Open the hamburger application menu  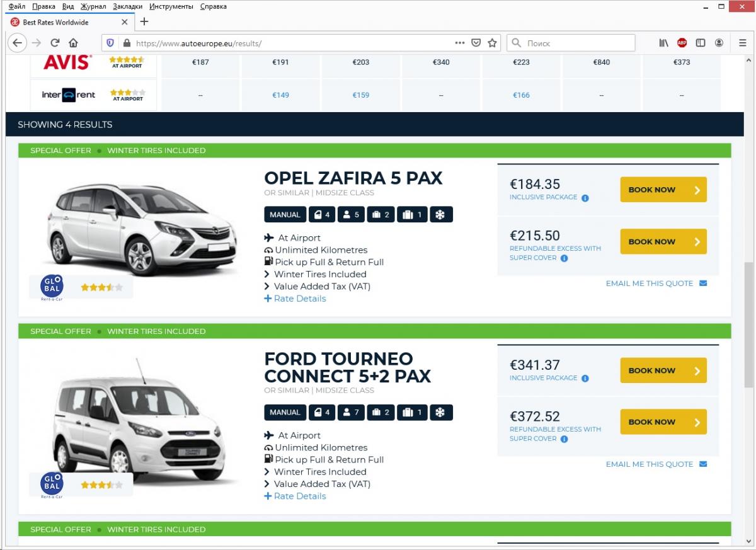click(743, 43)
